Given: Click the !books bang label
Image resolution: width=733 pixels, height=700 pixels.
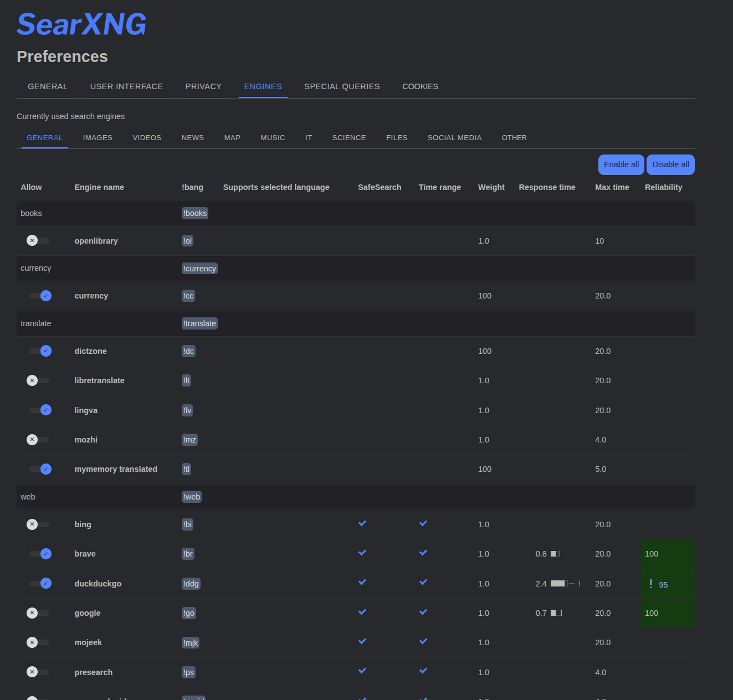Looking at the screenshot, I should (x=195, y=213).
